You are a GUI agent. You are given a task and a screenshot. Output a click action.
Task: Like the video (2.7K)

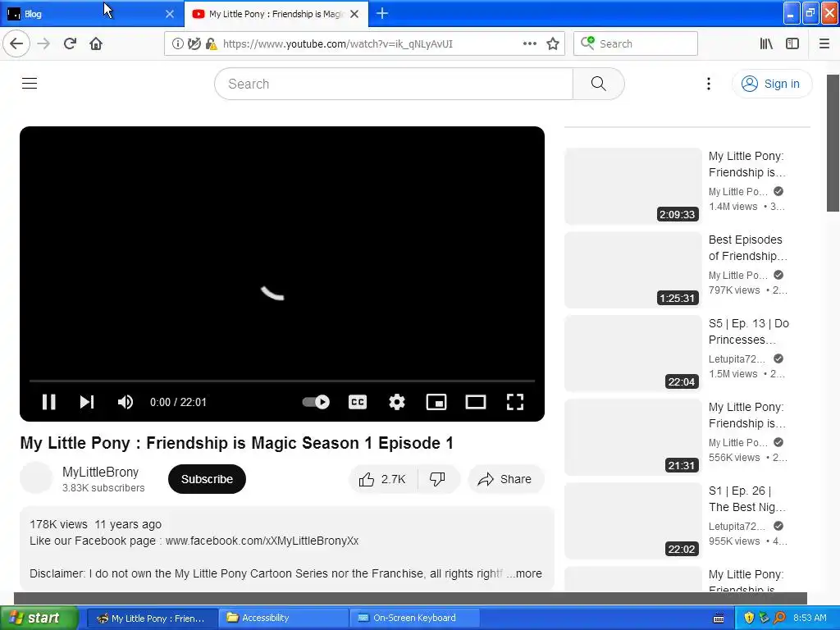pyautogui.click(x=382, y=479)
